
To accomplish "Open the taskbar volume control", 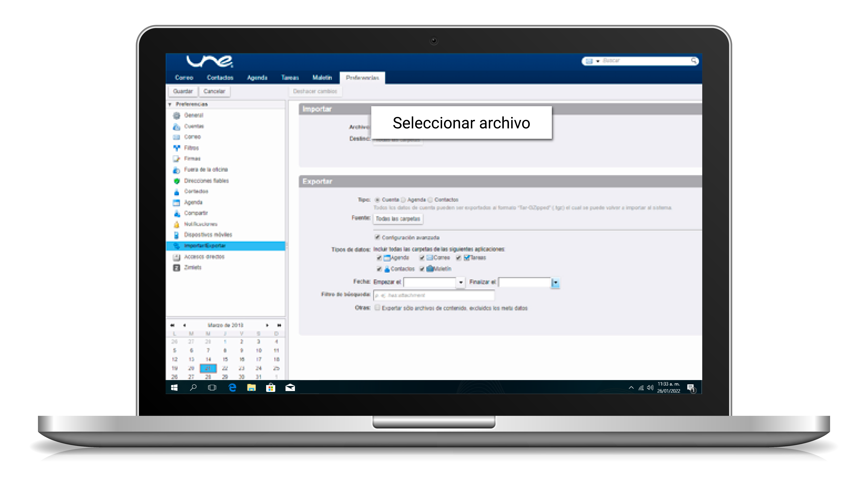I will (650, 388).
